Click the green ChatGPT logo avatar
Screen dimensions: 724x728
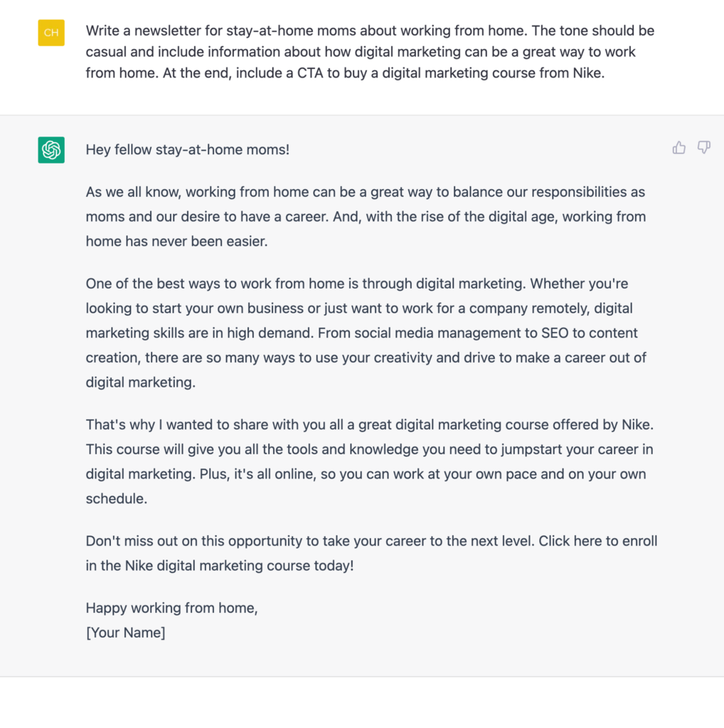[x=51, y=150]
